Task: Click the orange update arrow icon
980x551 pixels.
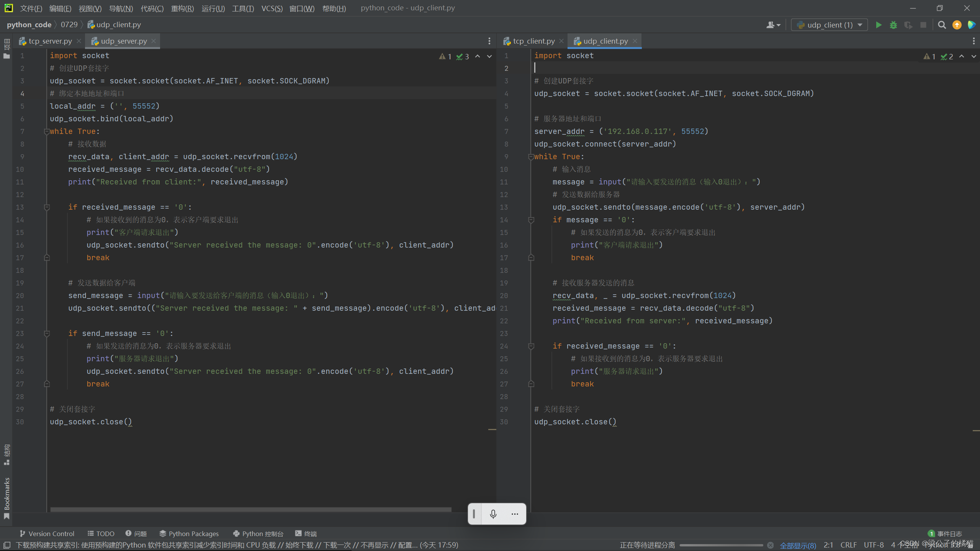Action: tap(957, 25)
